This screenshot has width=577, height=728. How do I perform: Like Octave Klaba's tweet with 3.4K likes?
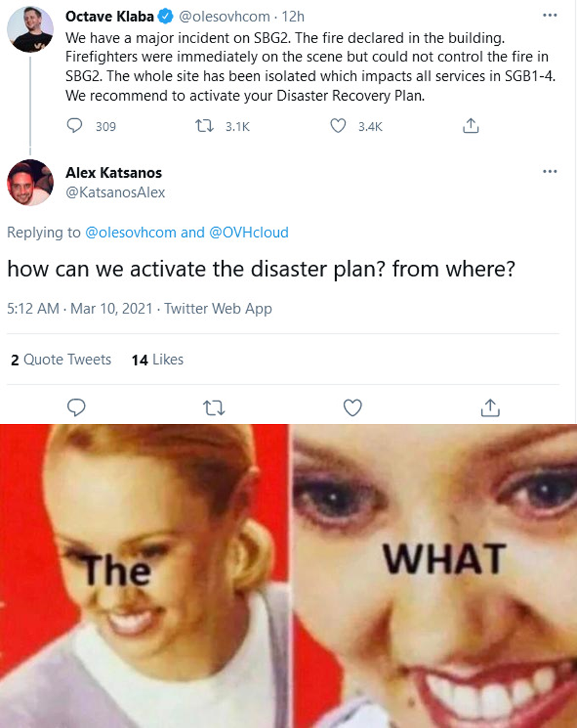tap(338, 126)
